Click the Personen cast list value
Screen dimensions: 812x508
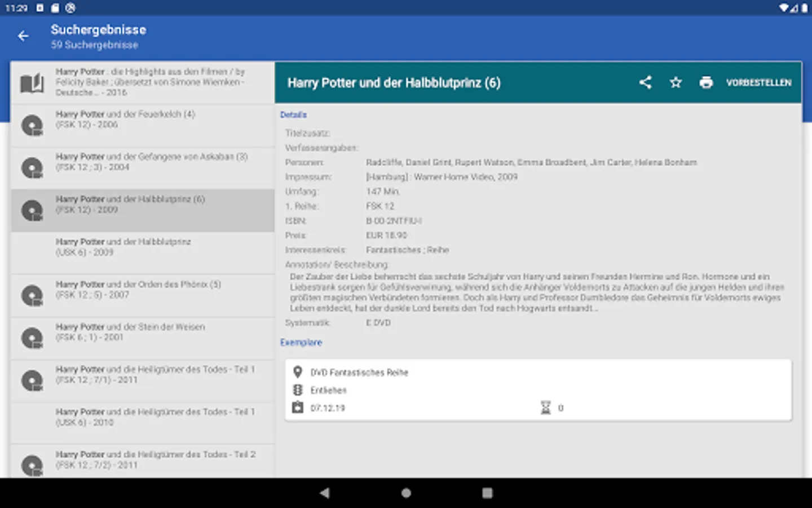click(x=531, y=163)
